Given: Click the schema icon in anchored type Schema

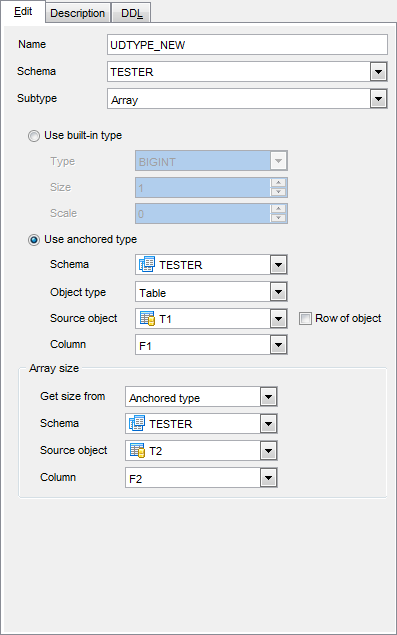Looking at the screenshot, I should point(147,264).
